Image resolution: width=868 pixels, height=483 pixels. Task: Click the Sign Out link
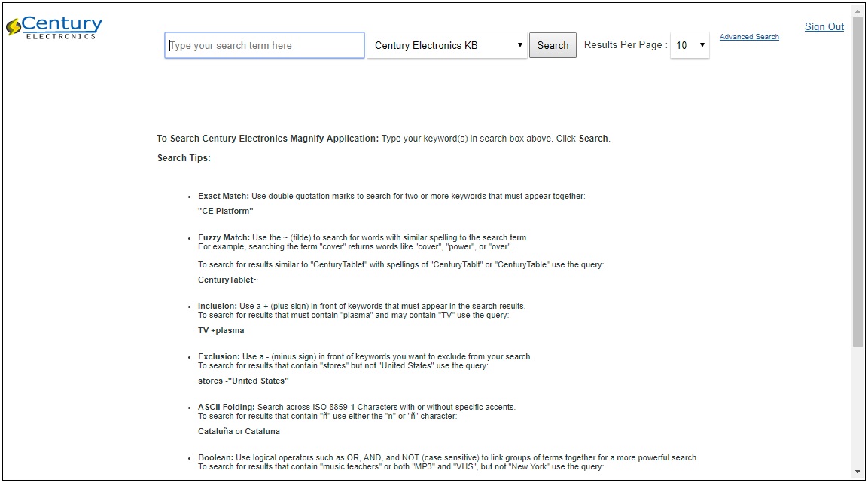pos(824,27)
